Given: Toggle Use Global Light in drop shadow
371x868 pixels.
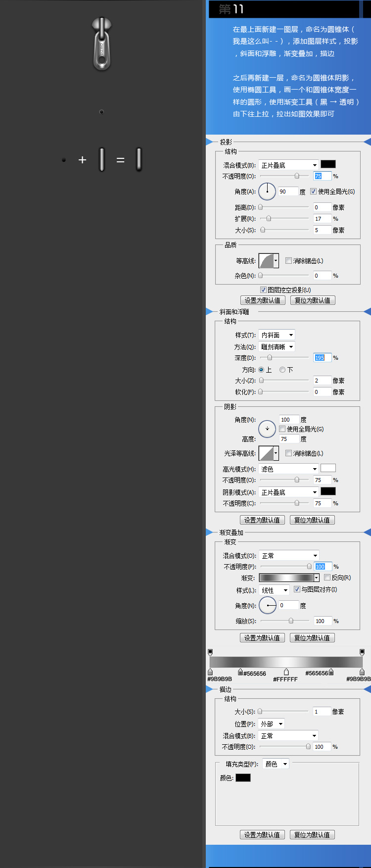Looking at the screenshot, I should (x=313, y=192).
